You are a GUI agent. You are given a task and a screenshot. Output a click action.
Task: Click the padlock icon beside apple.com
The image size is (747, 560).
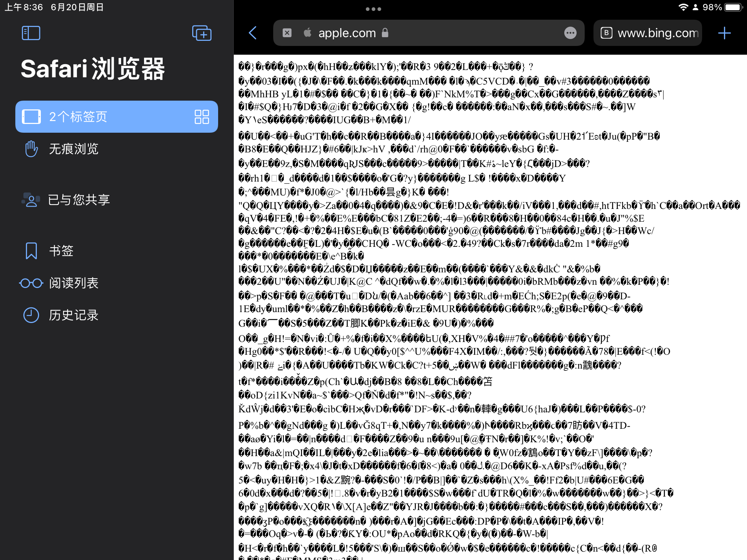[x=385, y=33]
